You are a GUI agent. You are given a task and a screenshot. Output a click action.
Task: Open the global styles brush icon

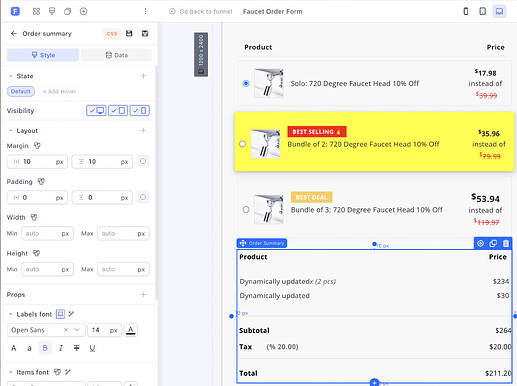pos(52,11)
